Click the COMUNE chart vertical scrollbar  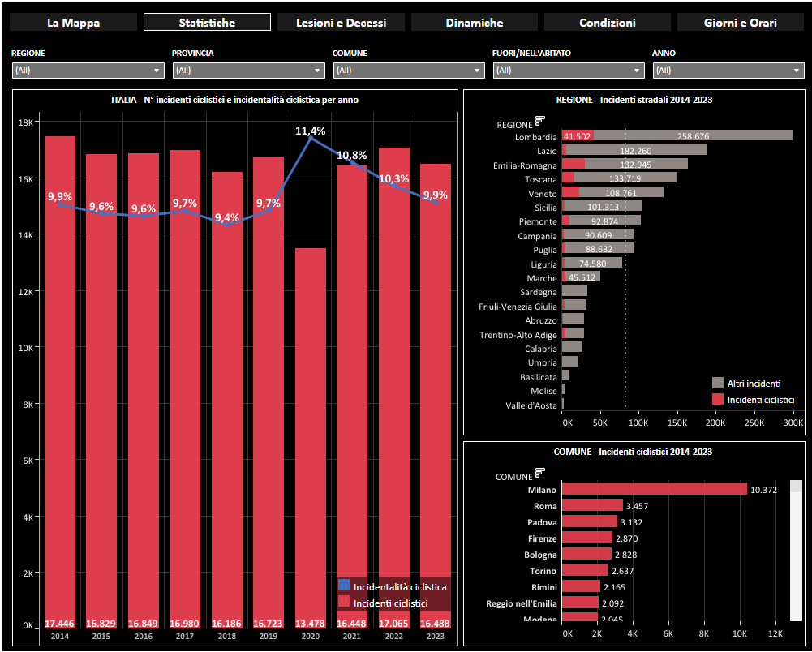coord(796,551)
